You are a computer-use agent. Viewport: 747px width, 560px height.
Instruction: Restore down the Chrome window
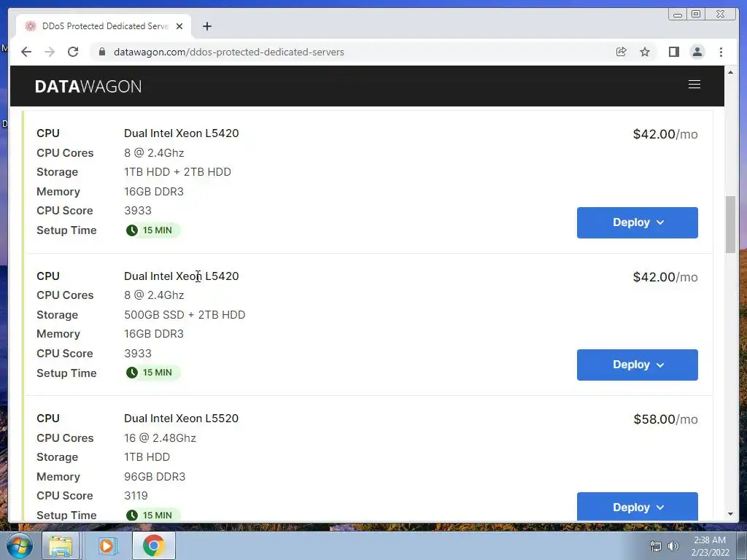[x=696, y=15]
